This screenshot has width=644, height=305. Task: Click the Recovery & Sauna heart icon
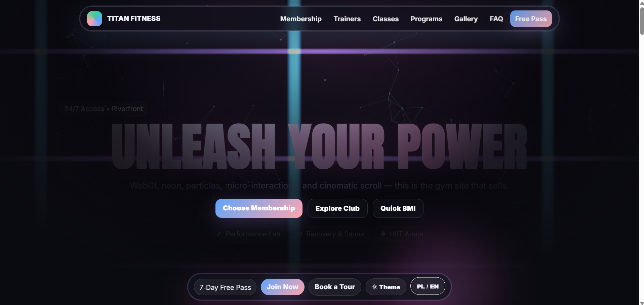(299, 234)
